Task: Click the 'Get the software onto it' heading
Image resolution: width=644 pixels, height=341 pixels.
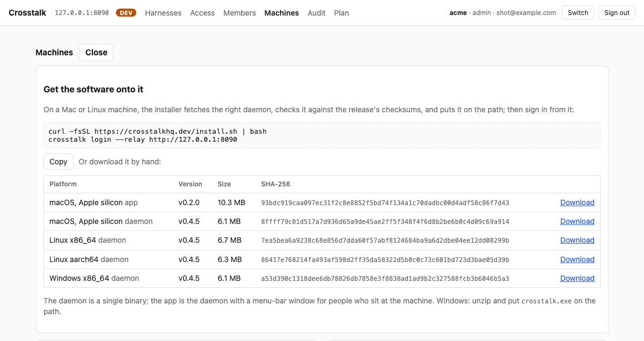Action: point(93,89)
